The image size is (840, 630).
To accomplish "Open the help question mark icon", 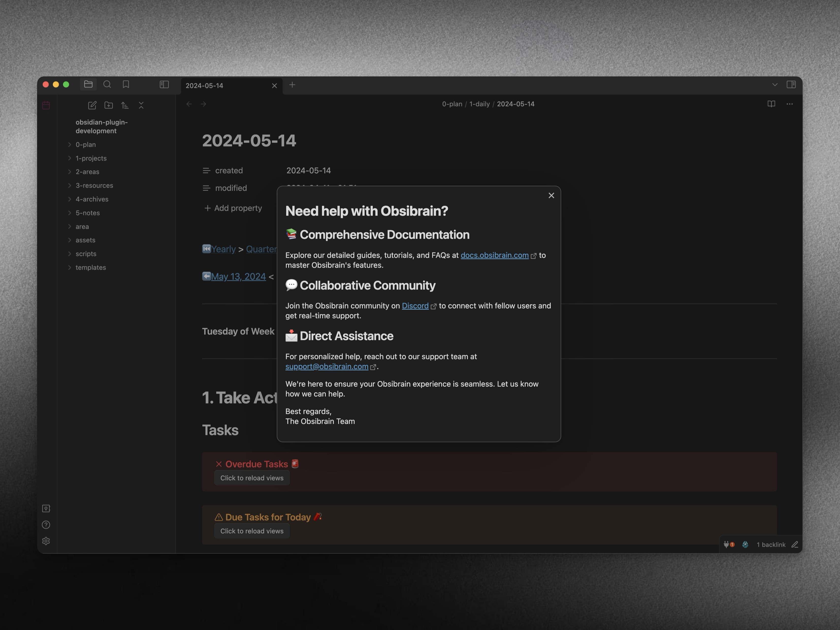I will 46,525.
